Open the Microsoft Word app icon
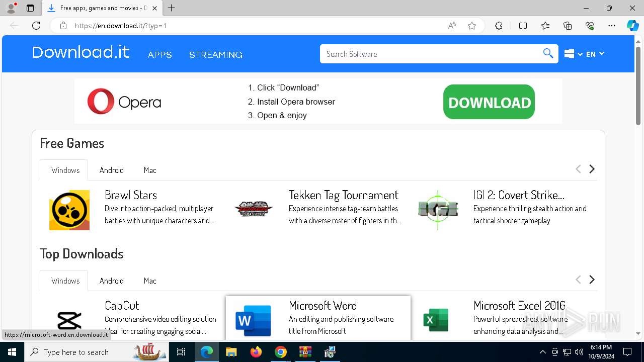Viewport: 644px width, 362px height. point(254,321)
